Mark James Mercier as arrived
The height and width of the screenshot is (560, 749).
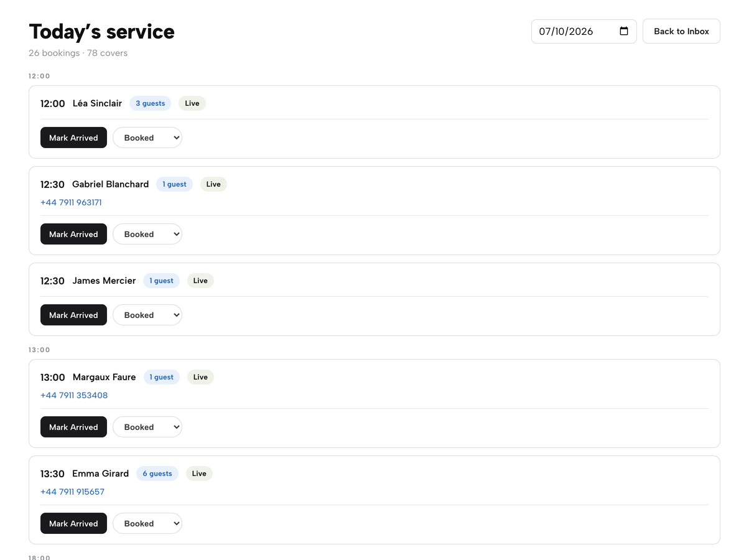click(73, 315)
